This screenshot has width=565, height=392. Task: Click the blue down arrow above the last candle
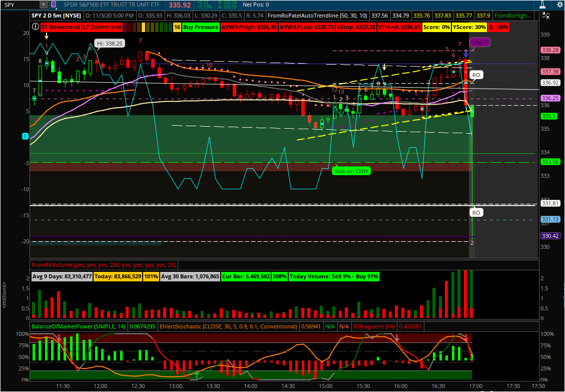[466, 54]
